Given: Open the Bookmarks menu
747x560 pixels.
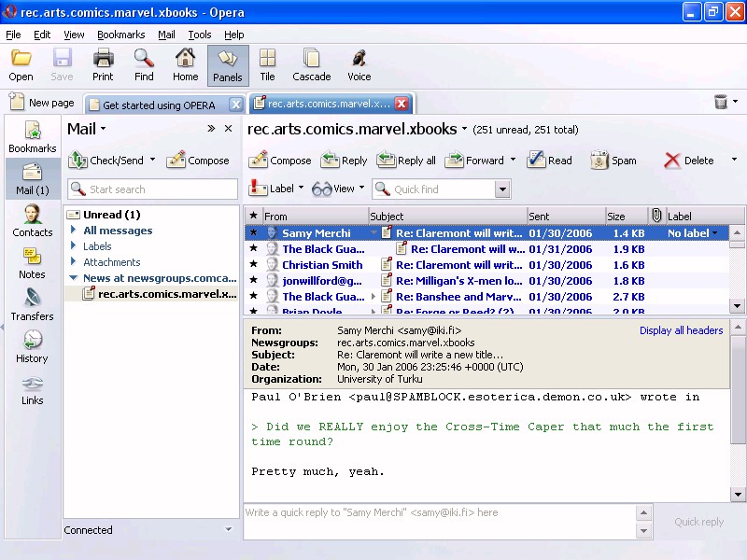Looking at the screenshot, I should point(120,35).
